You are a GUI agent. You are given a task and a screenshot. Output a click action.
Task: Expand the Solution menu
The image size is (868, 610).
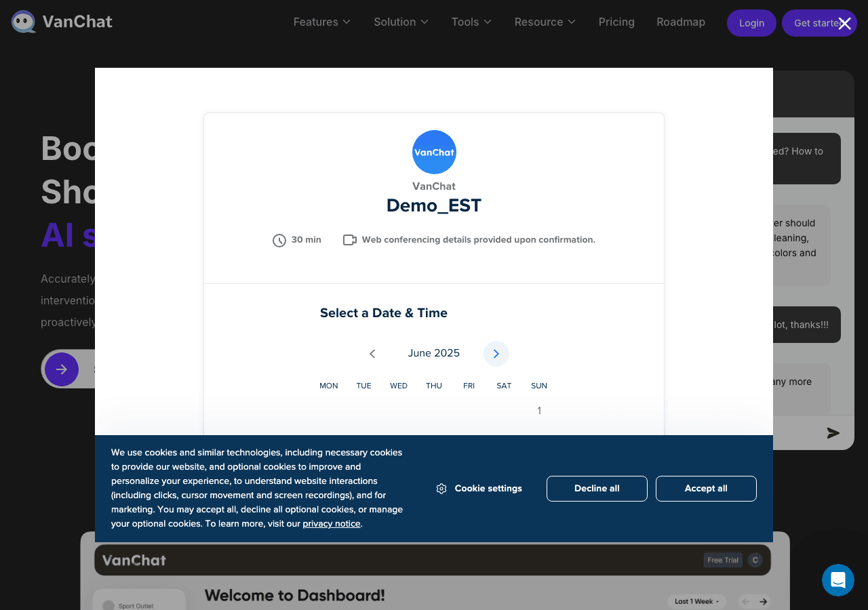(401, 22)
